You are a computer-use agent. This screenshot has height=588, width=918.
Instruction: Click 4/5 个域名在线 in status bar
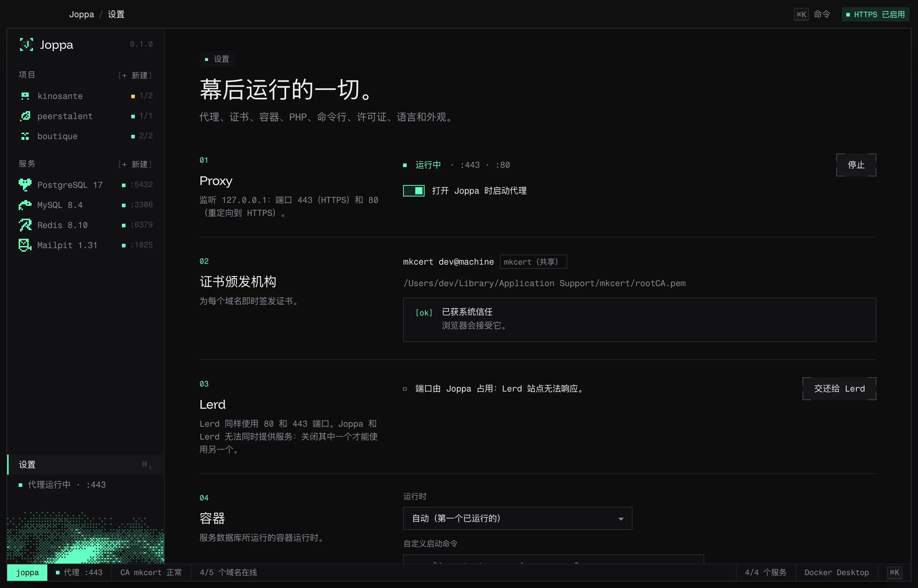228,572
